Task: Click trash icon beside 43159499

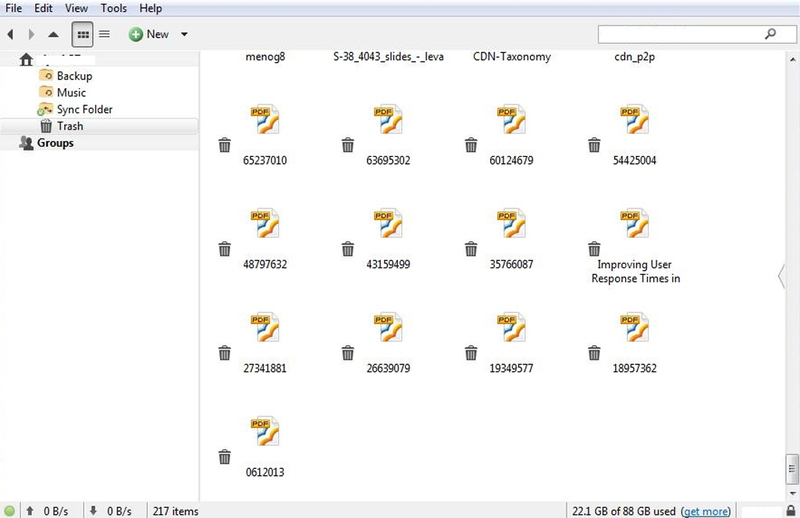Action: [x=348, y=249]
